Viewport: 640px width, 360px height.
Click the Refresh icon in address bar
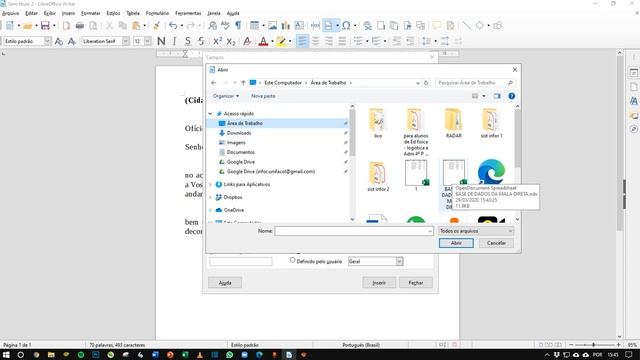(x=426, y=83)
